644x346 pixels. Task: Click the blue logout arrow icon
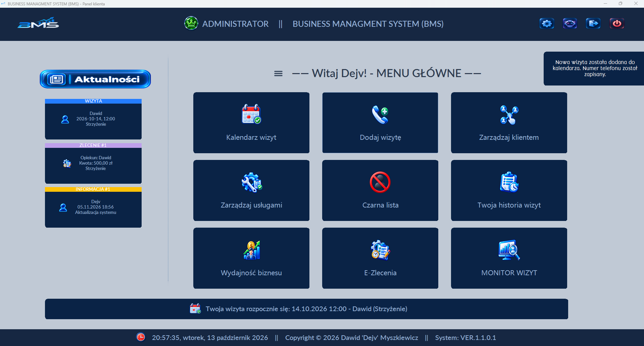593,23
